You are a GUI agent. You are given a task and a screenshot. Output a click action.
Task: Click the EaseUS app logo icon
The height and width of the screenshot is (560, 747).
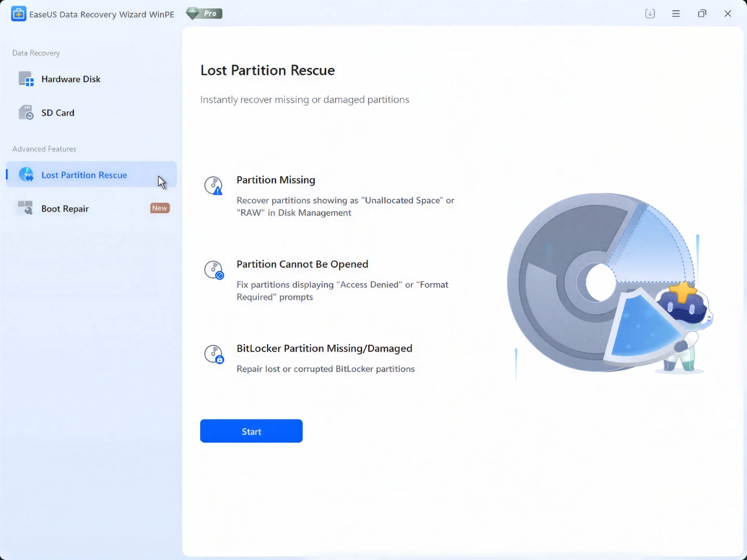[x=18, y=14]
